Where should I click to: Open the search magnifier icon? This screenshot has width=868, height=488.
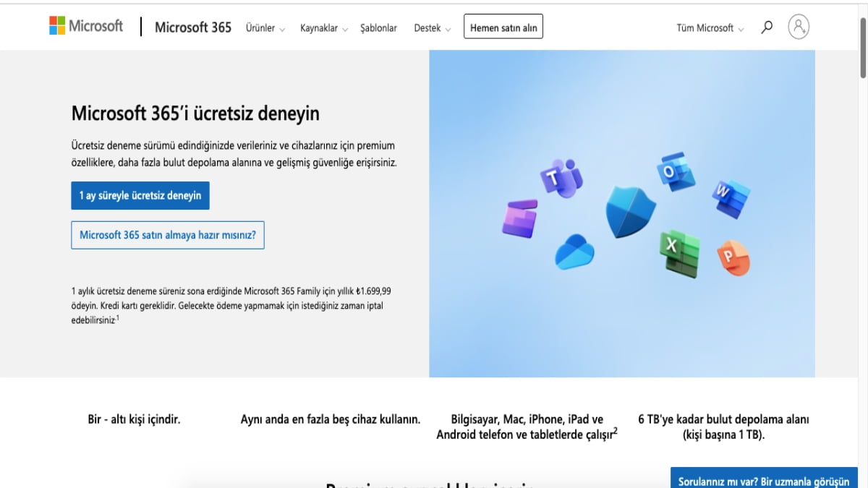click(767, 27)
